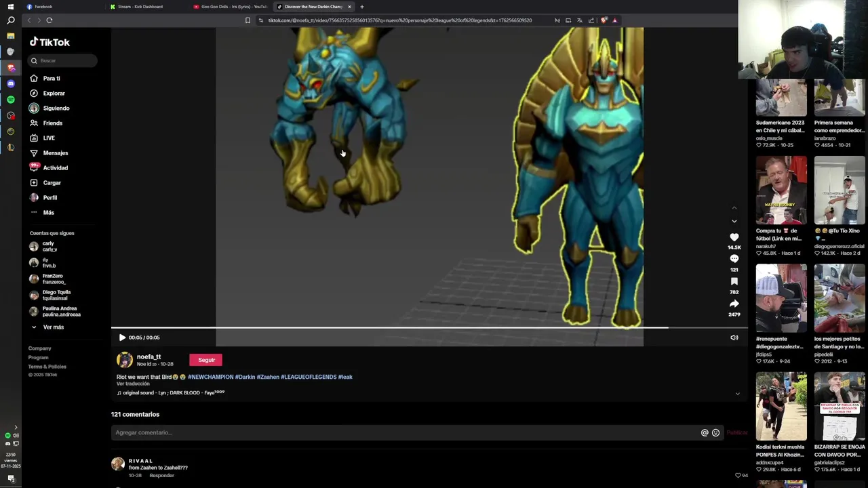Switch to Goo Goo Dolls YouTube tab
The height and width of the screenshot is (488, 868).
(231, 7)
